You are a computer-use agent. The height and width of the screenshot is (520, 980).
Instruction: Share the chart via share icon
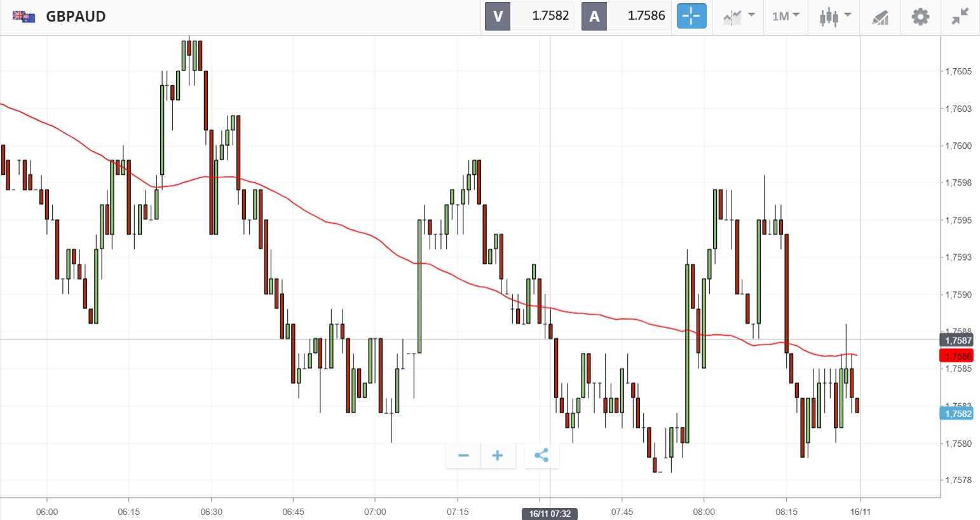[541, 456]
